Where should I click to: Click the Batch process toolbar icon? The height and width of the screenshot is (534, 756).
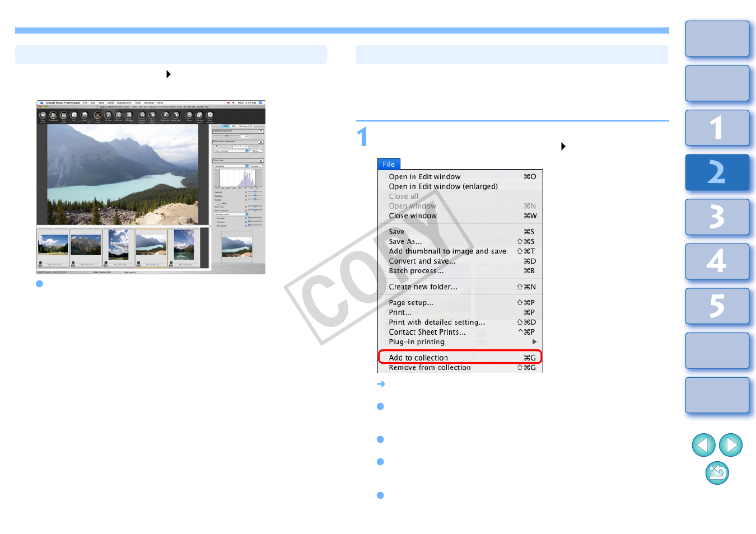(210, 115)
